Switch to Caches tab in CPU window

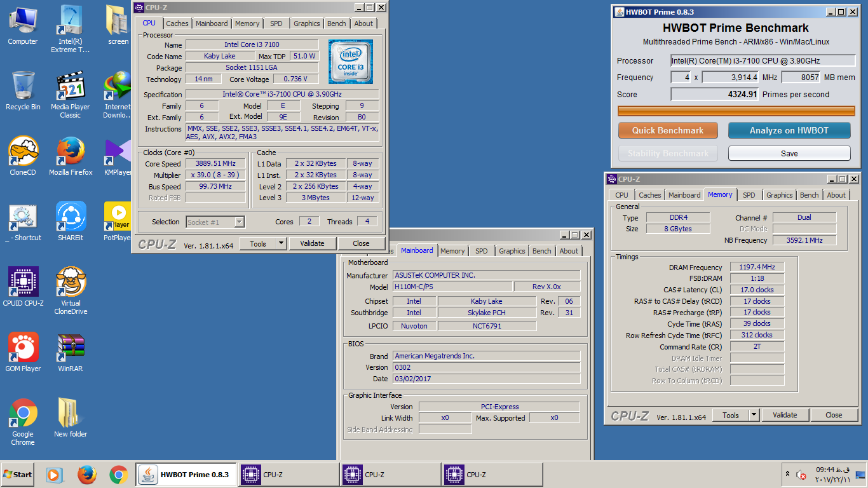(x=177, y=24)
